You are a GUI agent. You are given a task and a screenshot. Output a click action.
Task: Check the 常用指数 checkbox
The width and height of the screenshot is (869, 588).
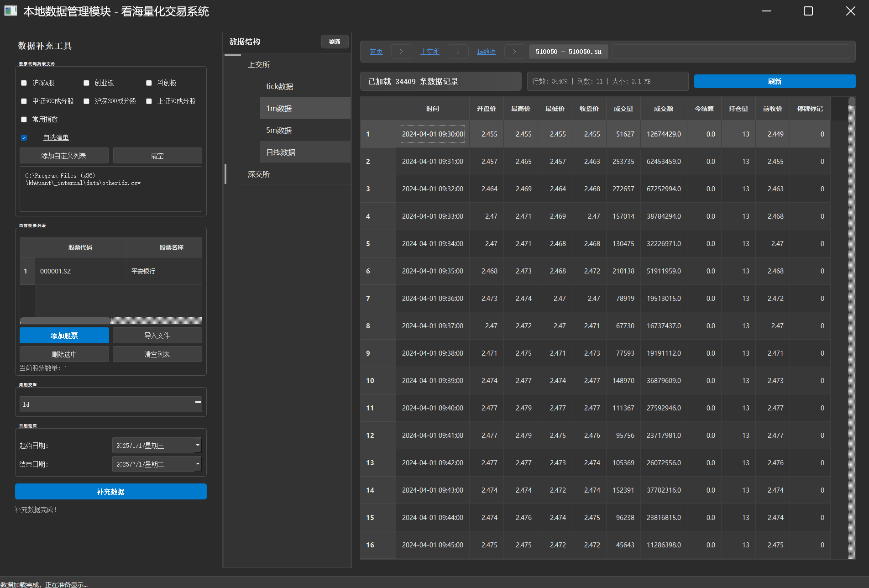24,120
